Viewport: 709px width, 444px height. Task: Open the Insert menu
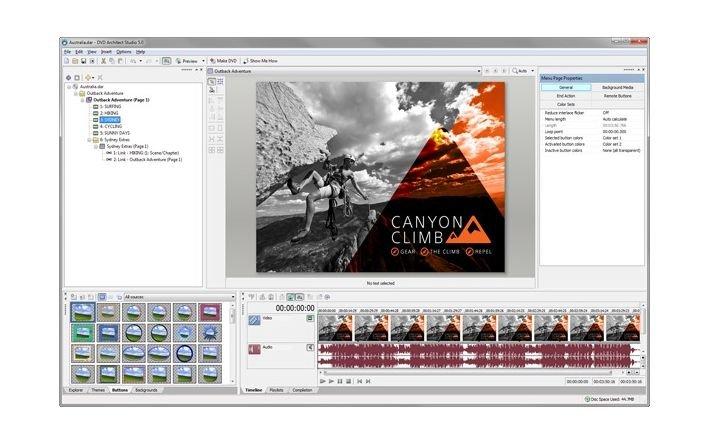click(x=107, y=51)
